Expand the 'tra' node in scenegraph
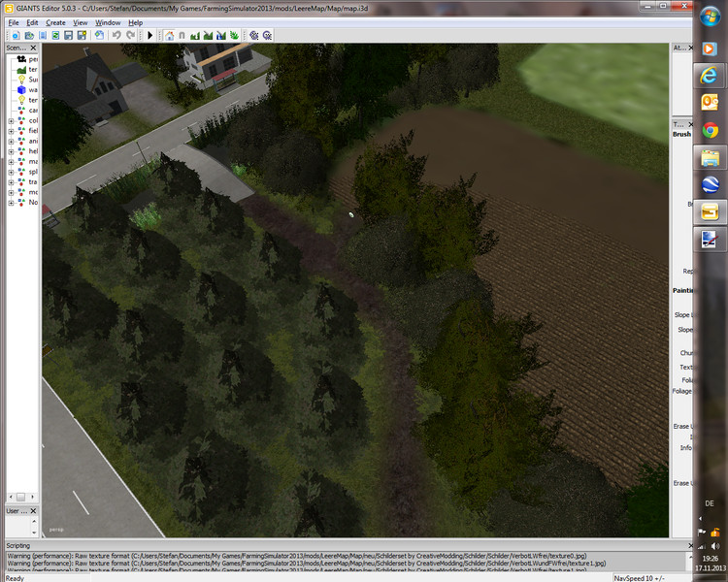This screenshot has width=728, height=582. (x=11, y=182)
